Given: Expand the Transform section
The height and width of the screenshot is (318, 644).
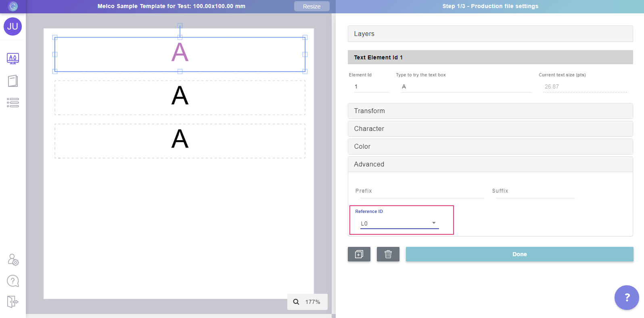Looking at the screenshot, I should pos(490,111).
